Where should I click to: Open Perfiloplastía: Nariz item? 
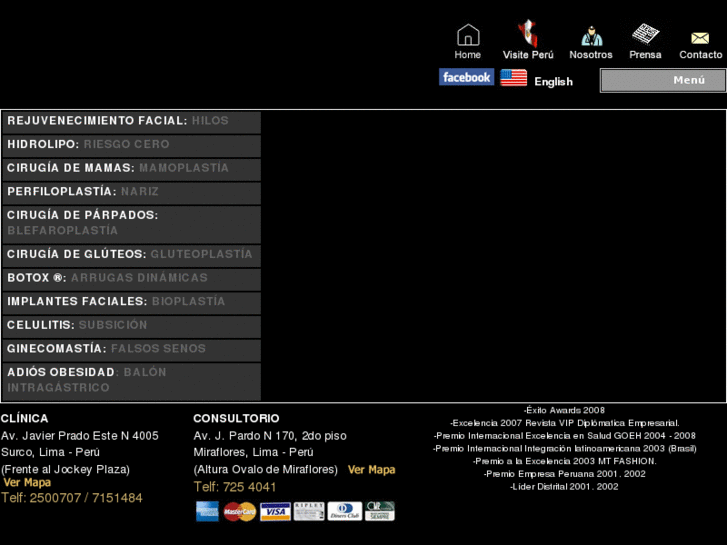tap(132, 193)
